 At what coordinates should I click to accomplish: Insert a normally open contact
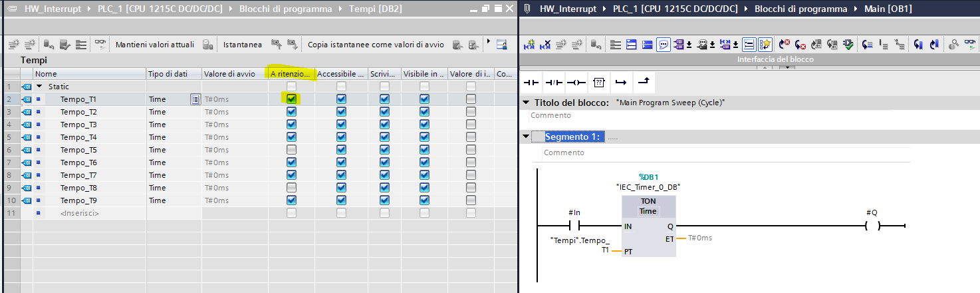(531, 83)
